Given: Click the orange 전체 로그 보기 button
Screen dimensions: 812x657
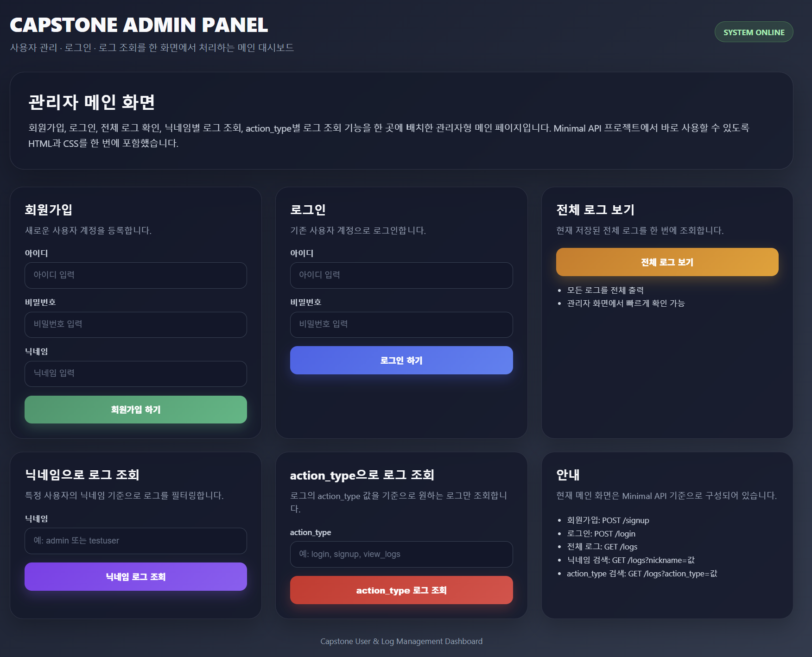Looking at the screenshot, I should [667, 262].
